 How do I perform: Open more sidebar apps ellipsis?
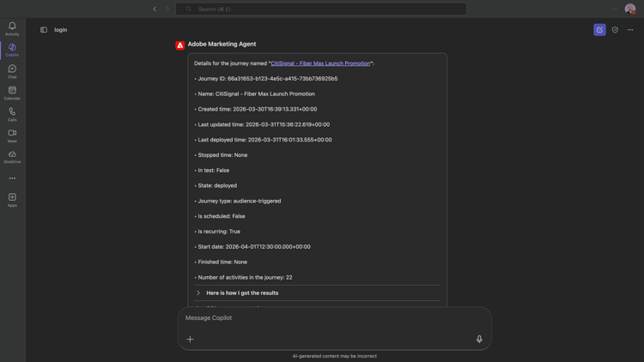coord(12,178)
